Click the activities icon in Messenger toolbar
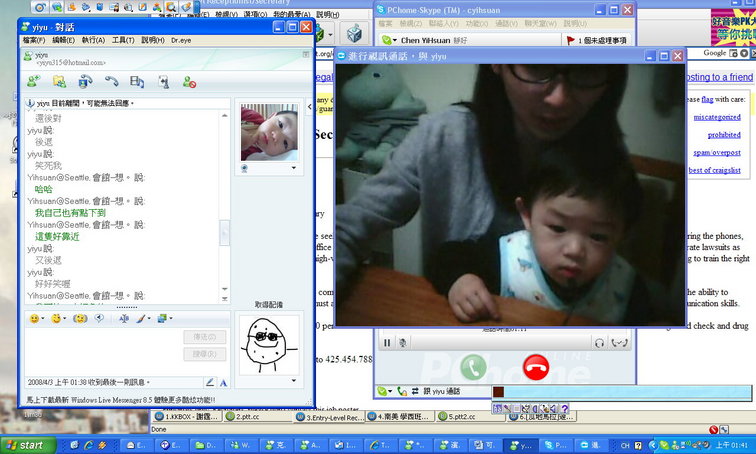The height and width of the screenshot is (454, 756). 137,82
